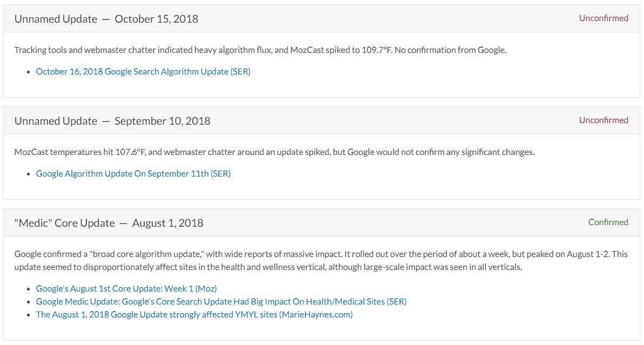Screen dimensions: 644x345
Task: Click the MozCast temperatures hit 107.6°F paragraph
Action: (274, 152)
